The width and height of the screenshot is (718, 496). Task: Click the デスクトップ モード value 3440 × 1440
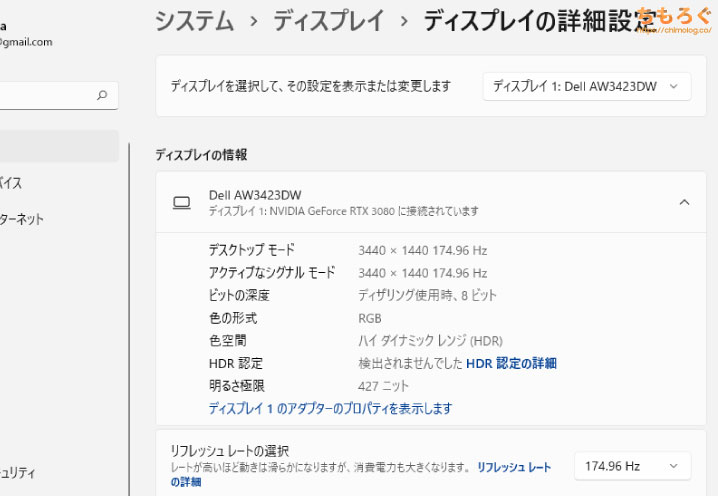(x=422, y=251)
